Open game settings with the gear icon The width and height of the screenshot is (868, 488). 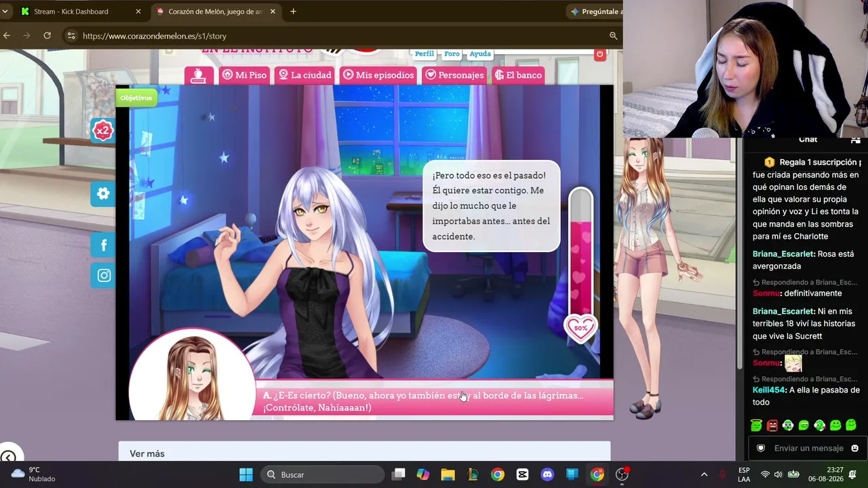[x=103, y=194]
